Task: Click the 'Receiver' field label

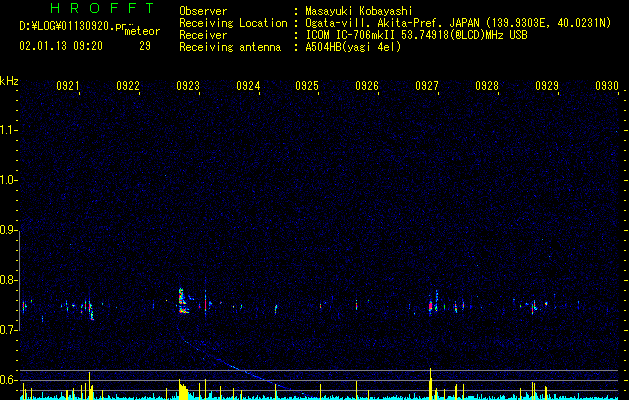Action: tap(203, 35)
